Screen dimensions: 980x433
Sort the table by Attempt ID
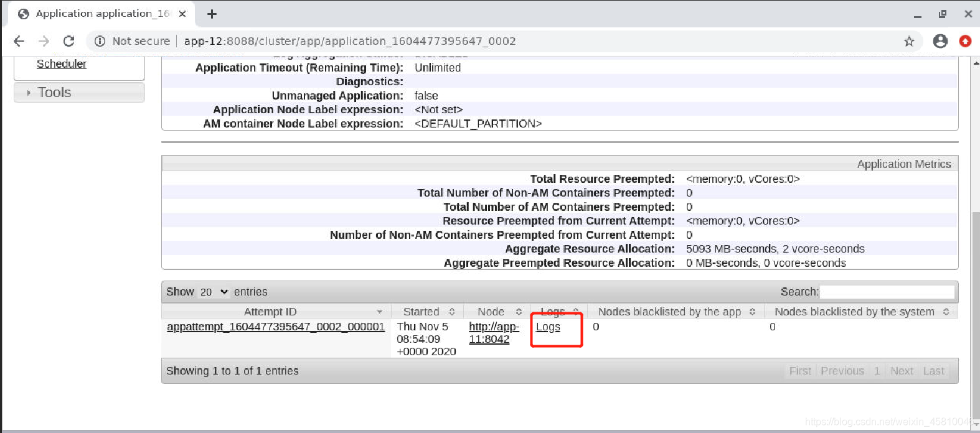tap(276, 312)
